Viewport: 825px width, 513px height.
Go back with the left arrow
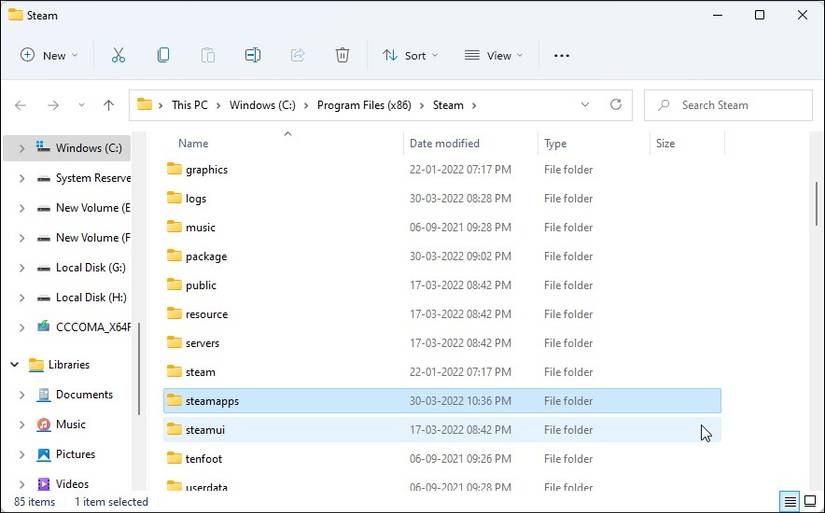[21, 105]
